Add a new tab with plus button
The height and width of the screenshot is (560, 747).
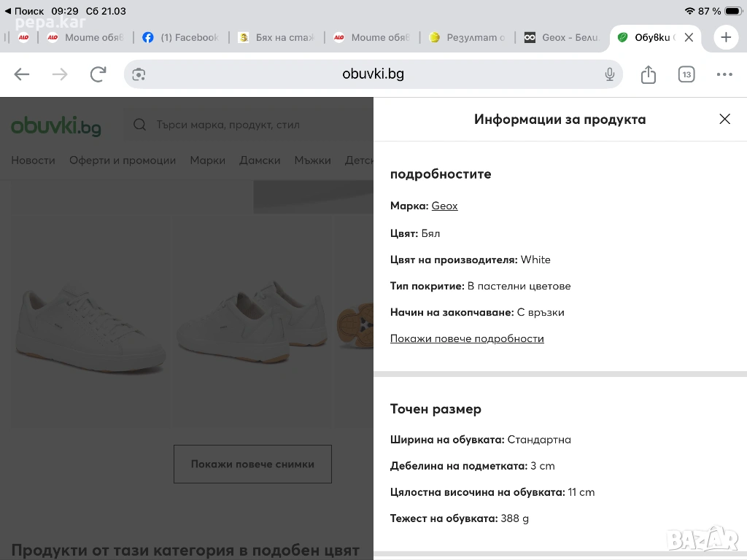coord(726,37)
